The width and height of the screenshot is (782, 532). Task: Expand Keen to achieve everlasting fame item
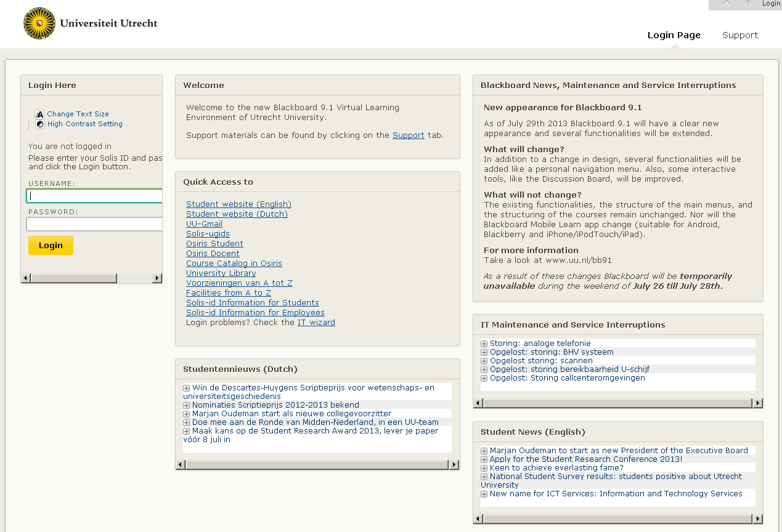click(x=484, y=468)
